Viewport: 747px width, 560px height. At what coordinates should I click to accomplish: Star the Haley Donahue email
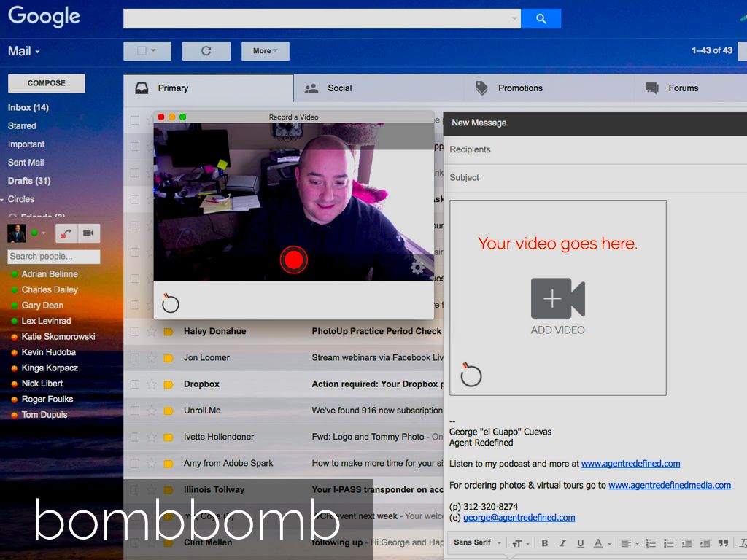pyautogui.click(x=151, y=331)
